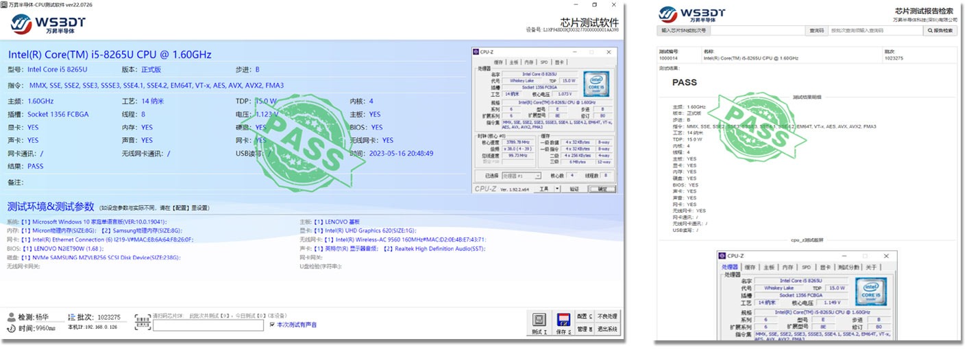Switch to the SPD tab in left CPU-Z
Image resolution: width=980 pixels, height=350 pixels.
544,62
